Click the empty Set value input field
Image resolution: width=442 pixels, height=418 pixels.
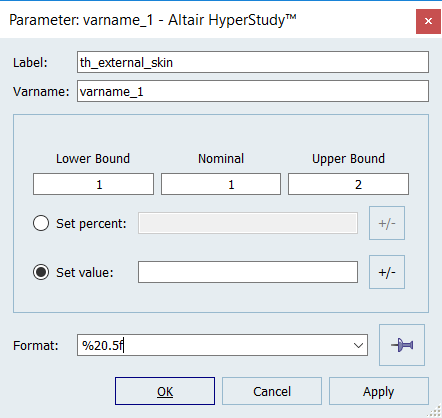click(x=248, y=272)
